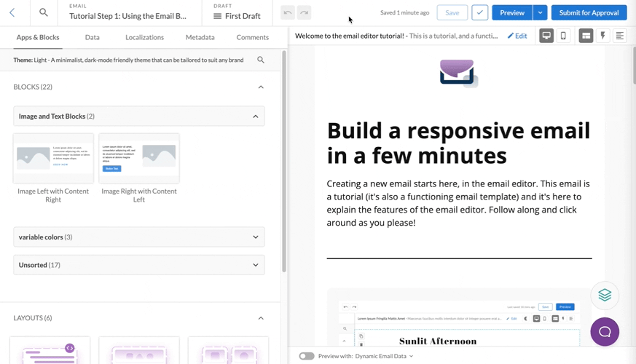The height and width of the screenshot is (364, 636).
Task: Open the Preview dropdown arrow
Action: point(540,13)
